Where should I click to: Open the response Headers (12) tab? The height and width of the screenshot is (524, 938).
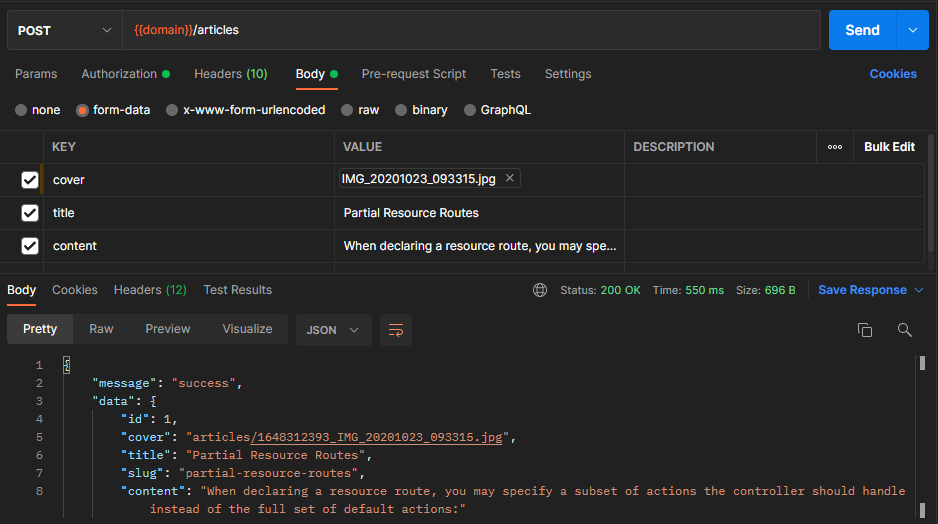(x=150, y=290)
